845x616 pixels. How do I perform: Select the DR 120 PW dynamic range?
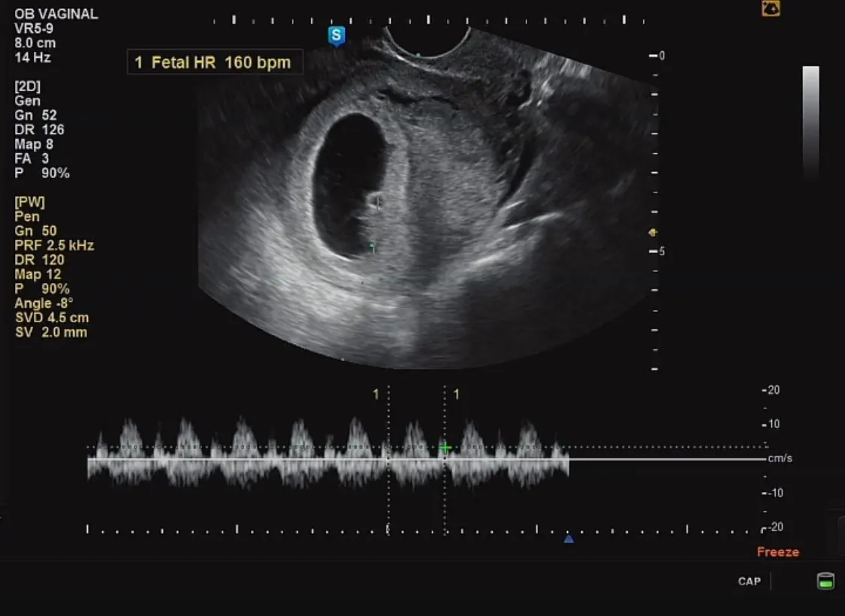(x=39, y=260)
